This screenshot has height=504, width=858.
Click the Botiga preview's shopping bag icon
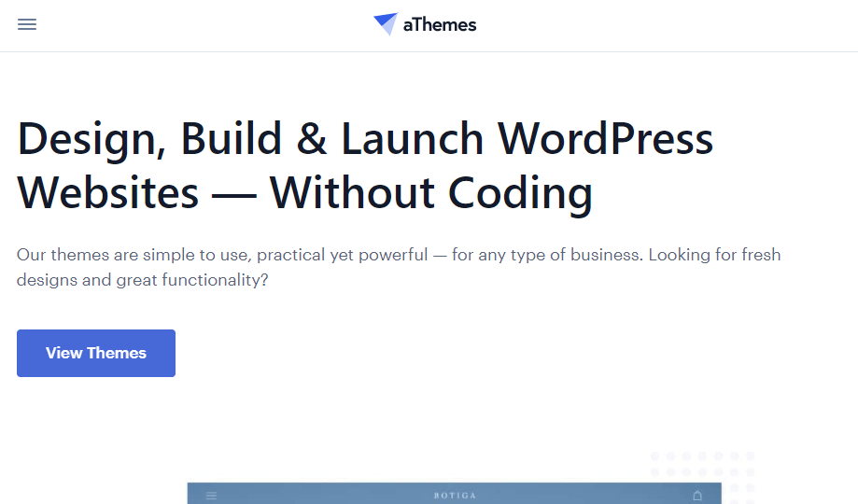pyautogui.click(x=697, y=496)
